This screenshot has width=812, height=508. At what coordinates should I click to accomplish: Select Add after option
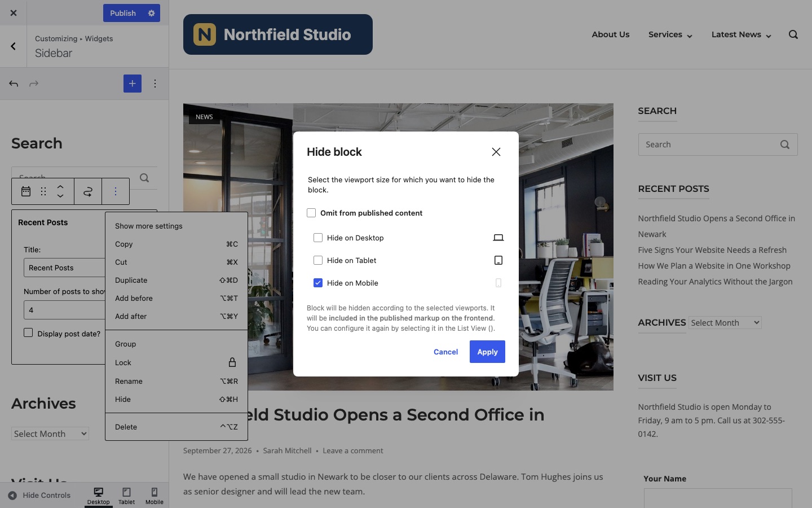[x=176, y=316]
